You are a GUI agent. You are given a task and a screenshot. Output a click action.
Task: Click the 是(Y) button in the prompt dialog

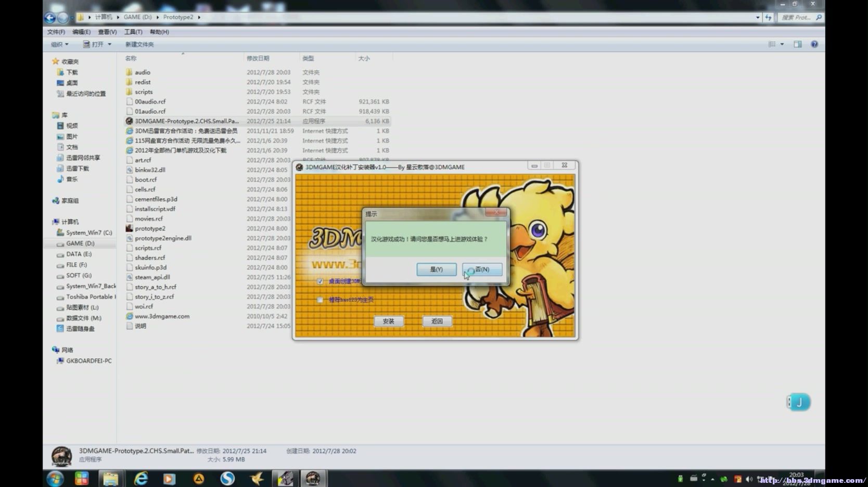point(436,269)
